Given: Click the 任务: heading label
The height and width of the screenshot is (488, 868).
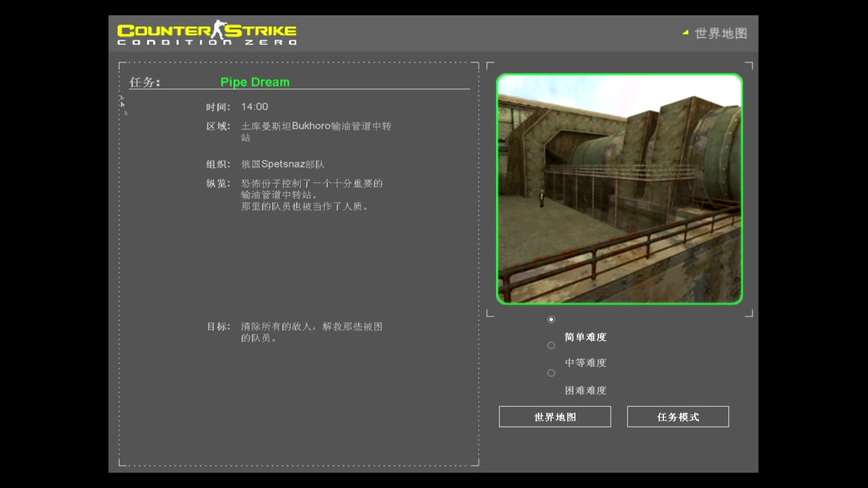Looking at the screenshot, I should pos(145,82).
